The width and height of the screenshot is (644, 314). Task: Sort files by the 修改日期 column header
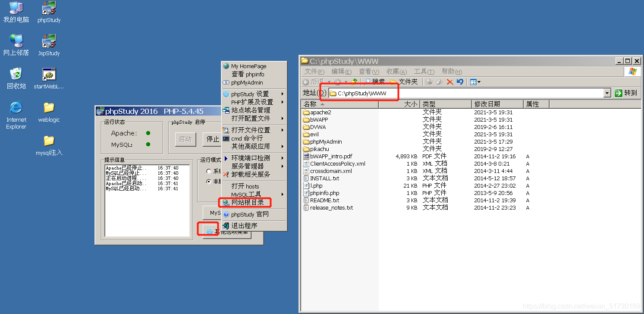[x=497, y=104]
